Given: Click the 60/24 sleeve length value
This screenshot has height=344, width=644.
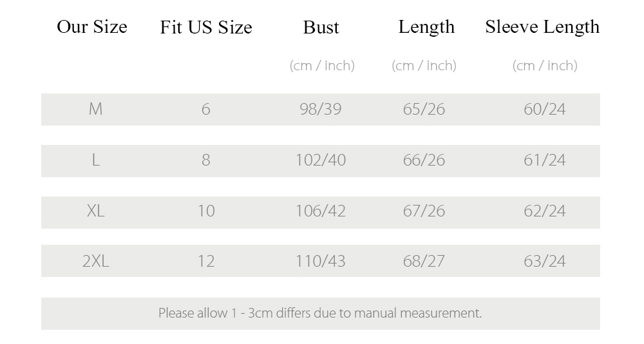Looking at the screenshot, I should click(545, 110).
